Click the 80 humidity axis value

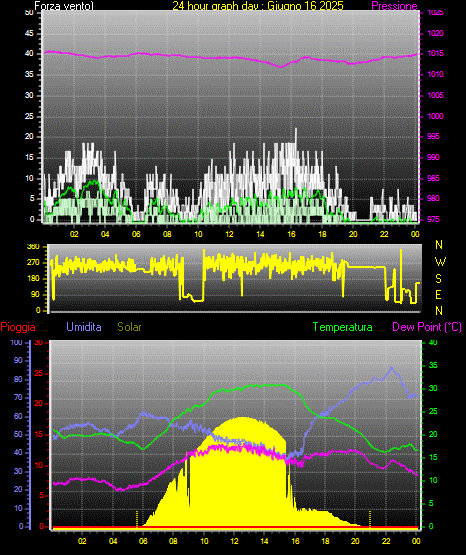18,379
